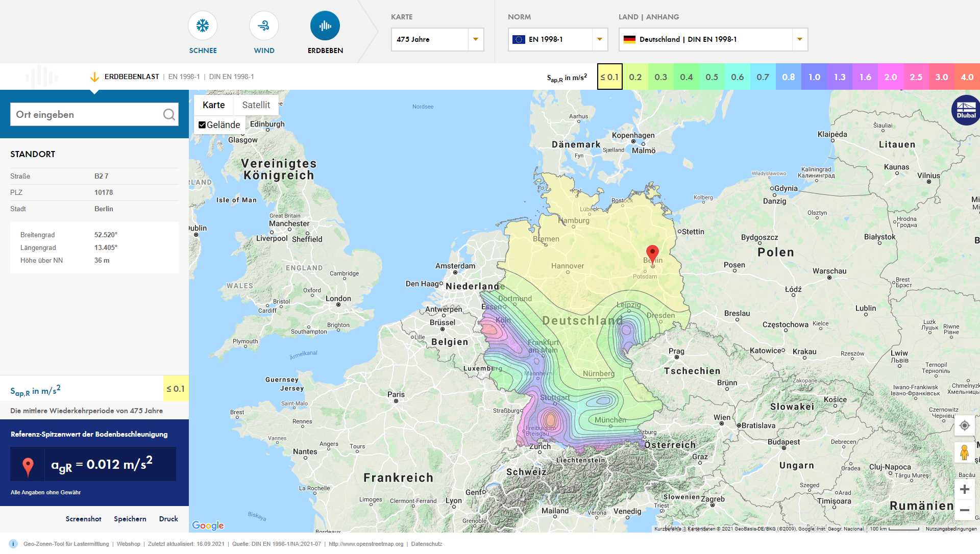Enable the Satellit map view tab
980x554 pixels.
click(255, 105)
